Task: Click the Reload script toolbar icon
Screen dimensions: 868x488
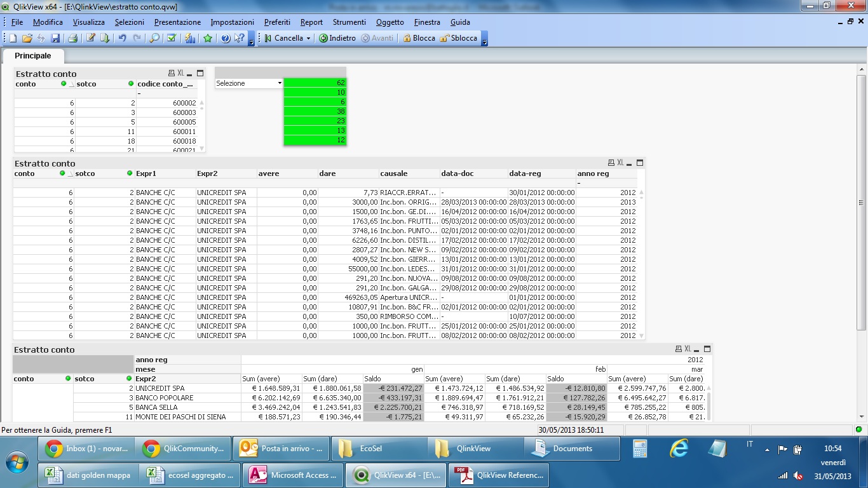Action: coord(105,38)
